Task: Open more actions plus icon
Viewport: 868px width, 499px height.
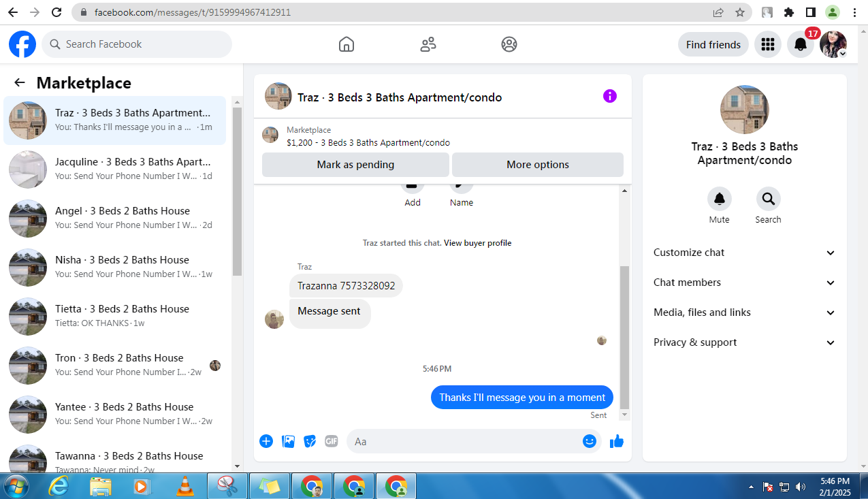Action: 266,441
